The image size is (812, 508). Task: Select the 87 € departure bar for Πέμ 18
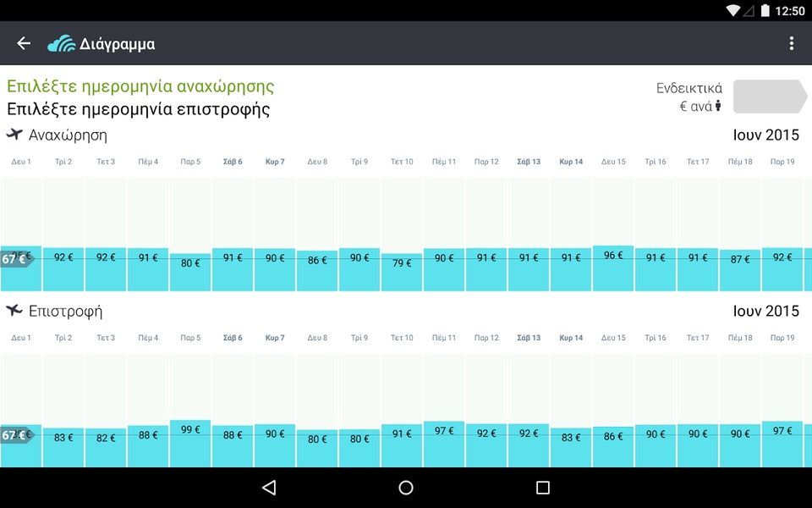point(740,270)
